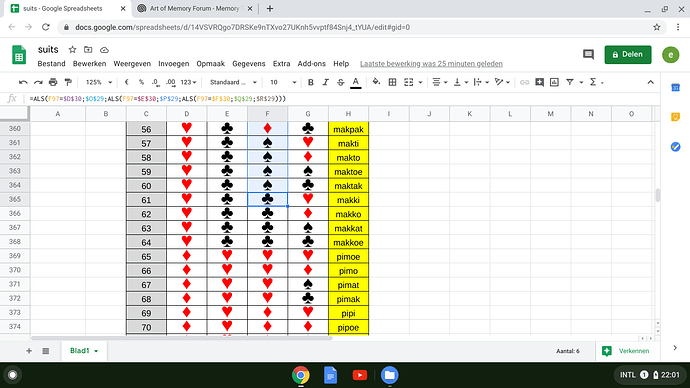Toggle italic formatting
Viewport: 690px width, 388px height.
pos(326,82)
